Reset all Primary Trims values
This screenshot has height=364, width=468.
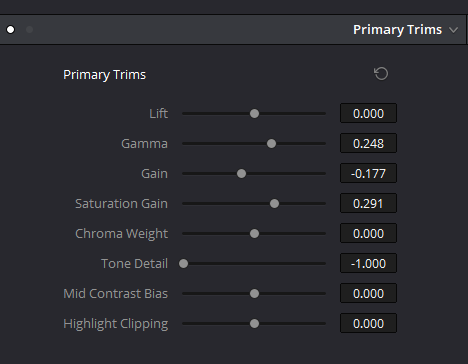pos(381,74)
